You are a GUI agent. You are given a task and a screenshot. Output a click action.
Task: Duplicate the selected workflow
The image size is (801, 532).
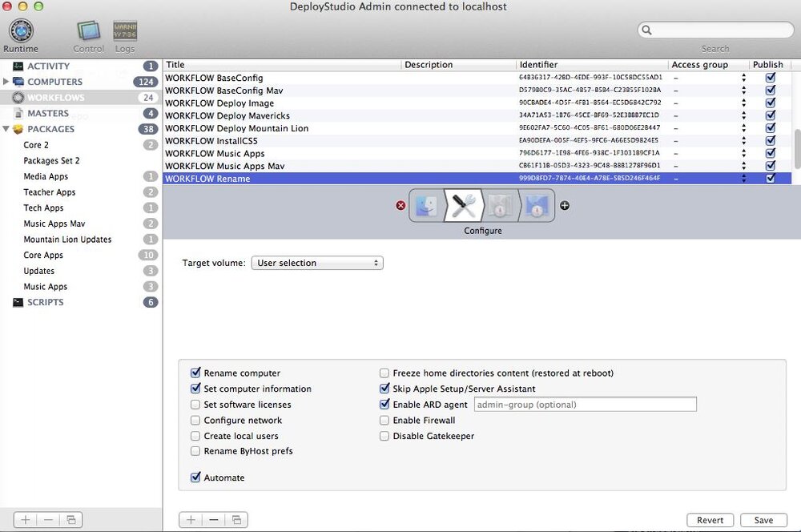(236, 520)
